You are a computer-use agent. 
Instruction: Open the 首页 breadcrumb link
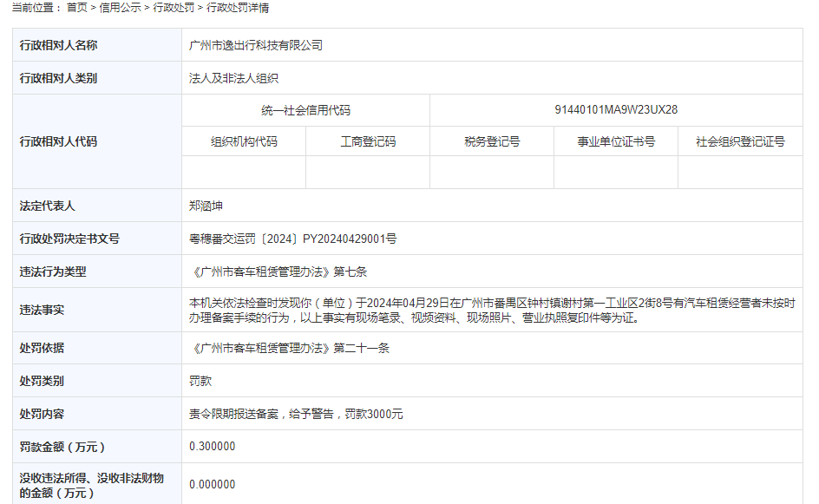[x=76, y=8]
